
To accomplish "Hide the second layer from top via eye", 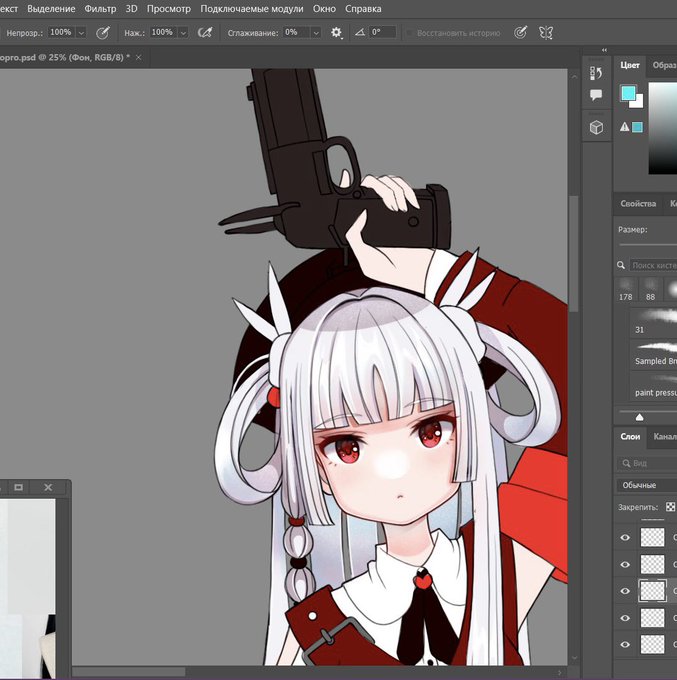I will (625, 565).
